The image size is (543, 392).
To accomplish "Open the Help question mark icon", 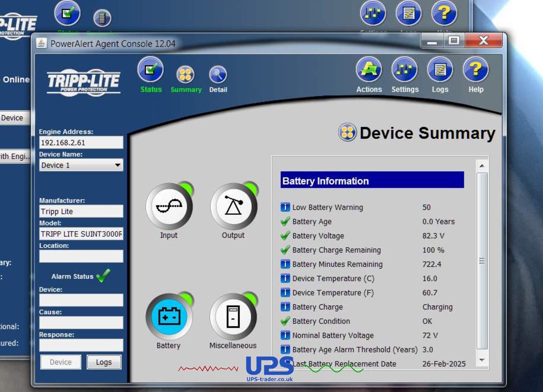I will click(x=476, y=70).
